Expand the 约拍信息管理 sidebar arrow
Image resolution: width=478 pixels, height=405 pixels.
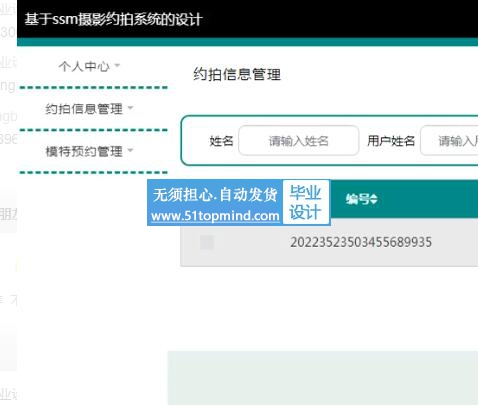point(130,108)
